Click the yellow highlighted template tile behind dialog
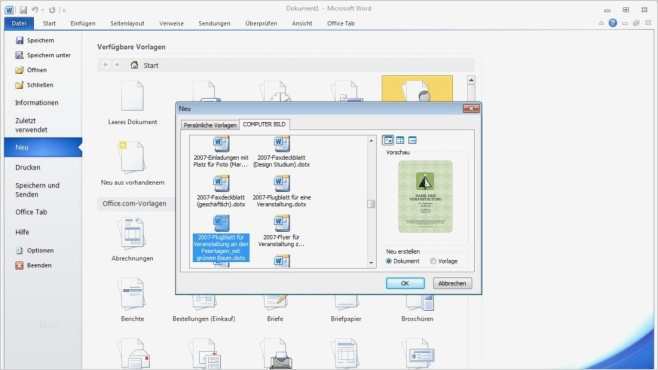The height and width of the screenshot is (370, 658). click(417, 89)
